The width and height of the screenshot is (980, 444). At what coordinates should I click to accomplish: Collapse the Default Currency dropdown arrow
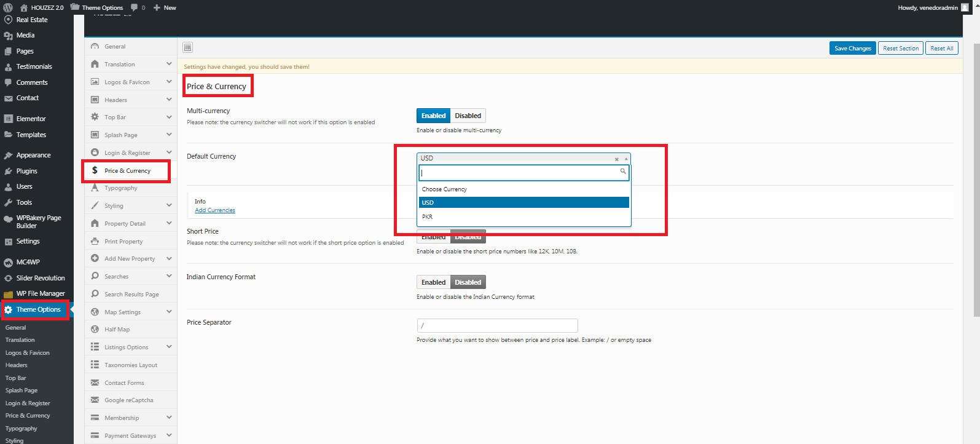[x=626, y=159]
